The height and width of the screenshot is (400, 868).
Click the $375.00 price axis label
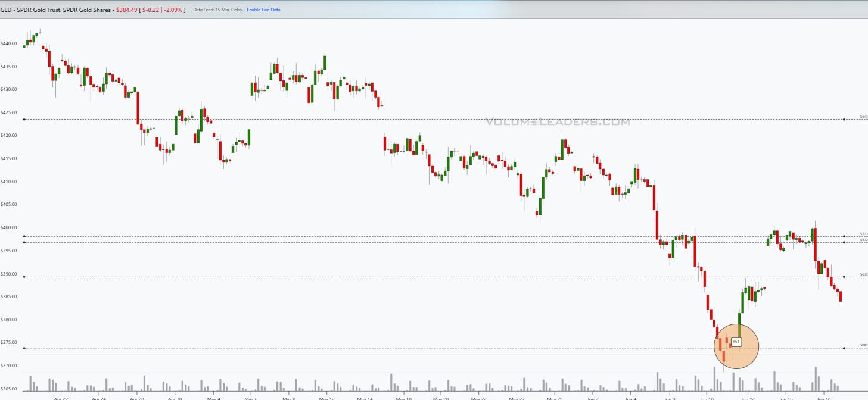[x=8, y=343]
